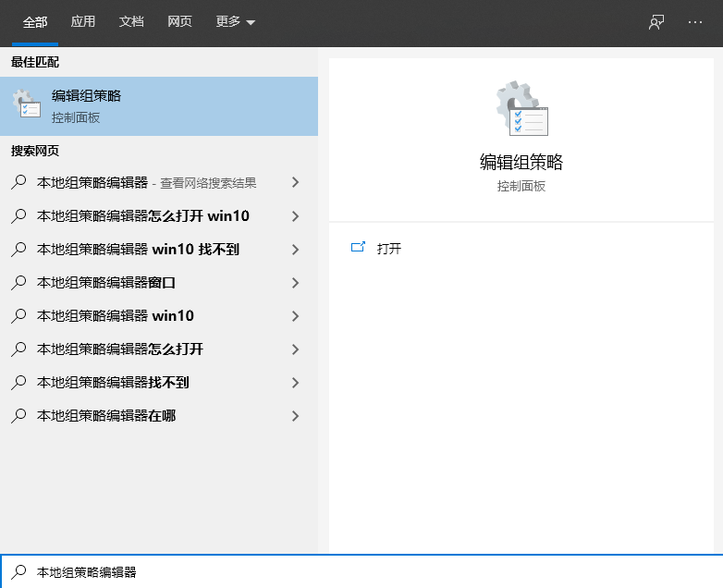Click the 编辑组策略 icon in best match
The height and width of the screenshot is (588, 723).
coord(27,105)
